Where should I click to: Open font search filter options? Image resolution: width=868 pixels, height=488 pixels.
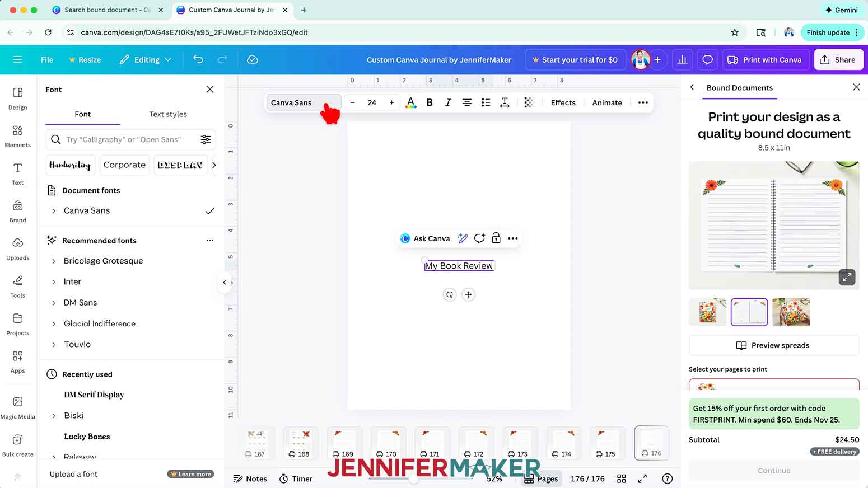pyautogui.click(x=206, y=139)
